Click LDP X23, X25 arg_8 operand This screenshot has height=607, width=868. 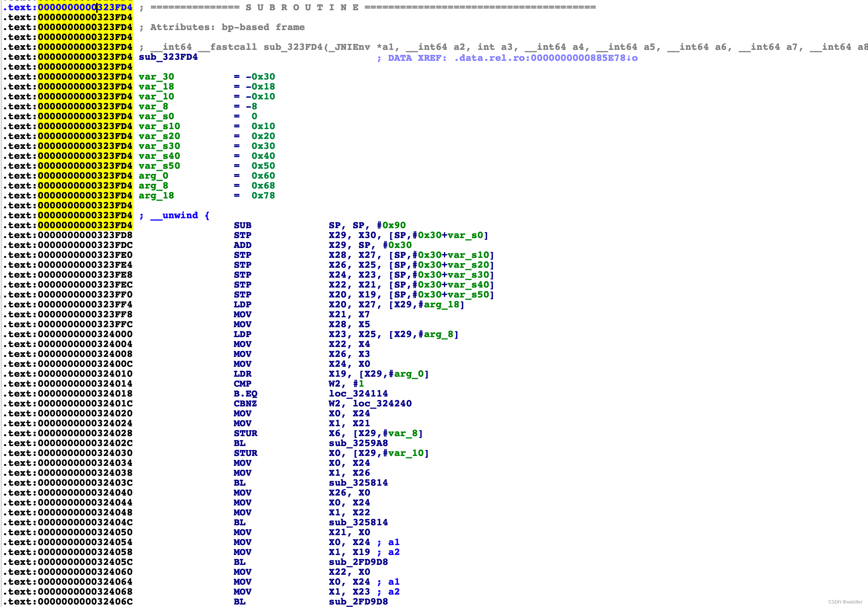click(x=394, y=334)
